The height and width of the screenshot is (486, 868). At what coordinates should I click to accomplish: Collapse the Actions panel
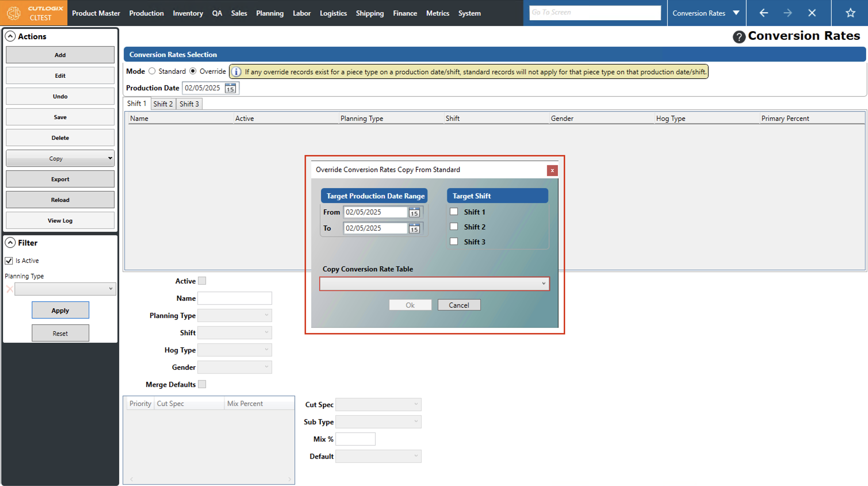click(10, 36)
